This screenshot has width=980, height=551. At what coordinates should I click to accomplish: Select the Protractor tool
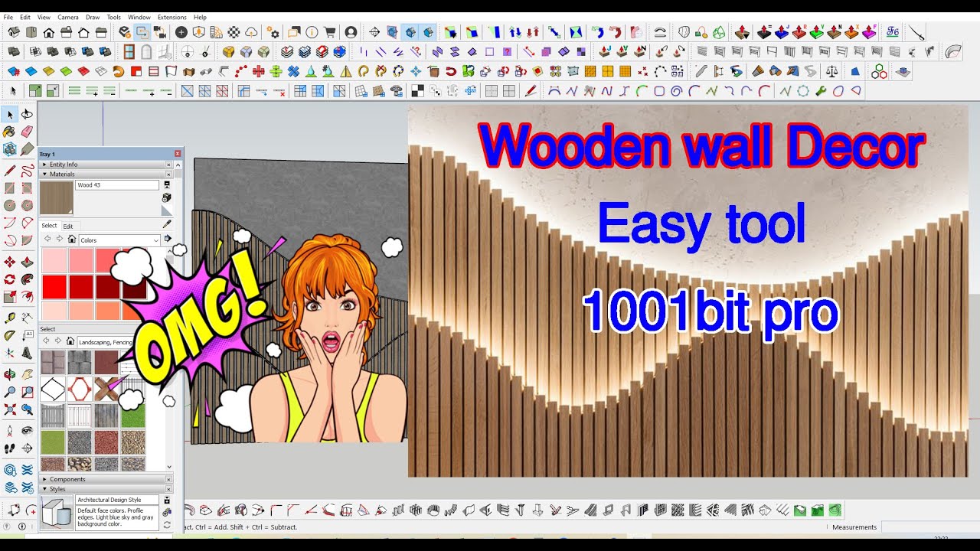point(10,335)
